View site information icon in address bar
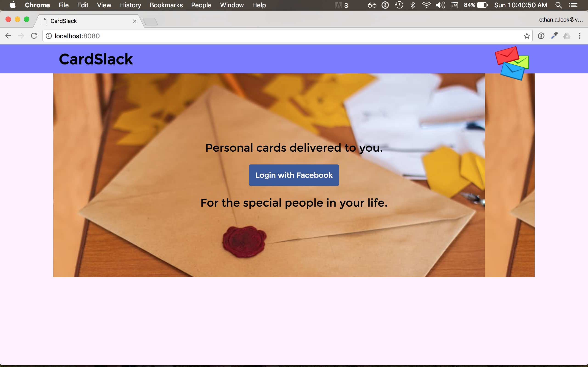 pos(49,36)
